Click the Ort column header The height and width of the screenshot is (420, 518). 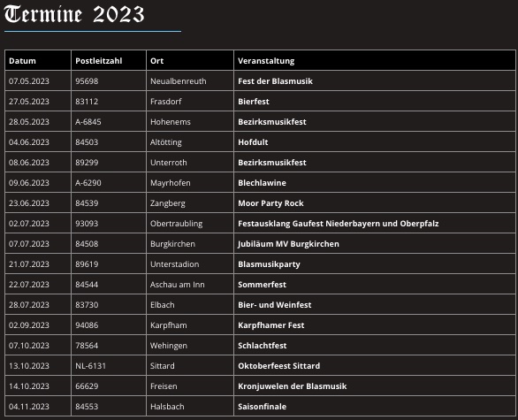(157, 61)
